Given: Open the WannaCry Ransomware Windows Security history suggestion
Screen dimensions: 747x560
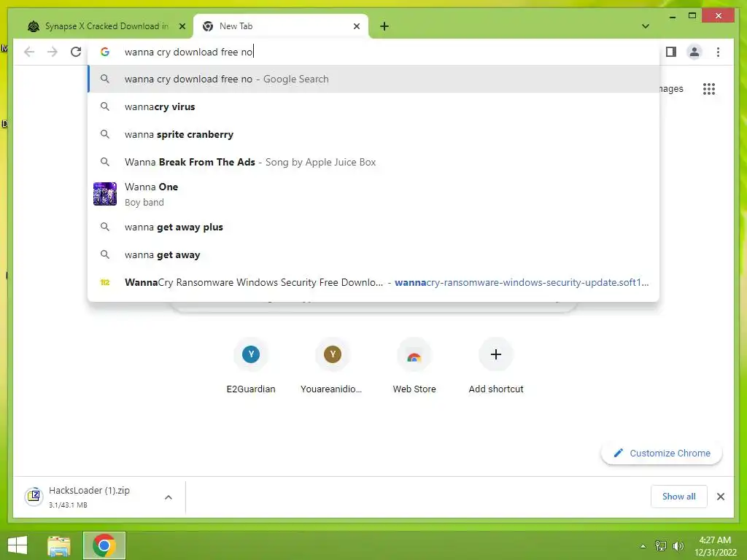Looking at the screenshot, I should coord(374,282).
